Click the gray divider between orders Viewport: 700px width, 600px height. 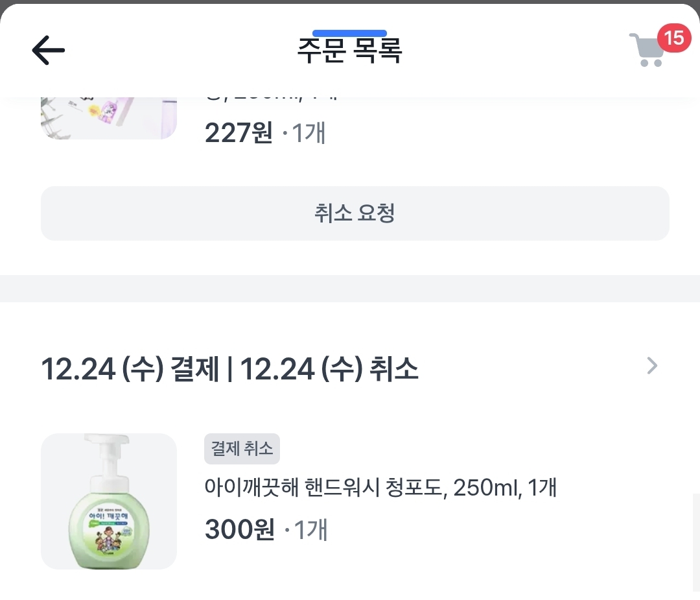point(350,289)
